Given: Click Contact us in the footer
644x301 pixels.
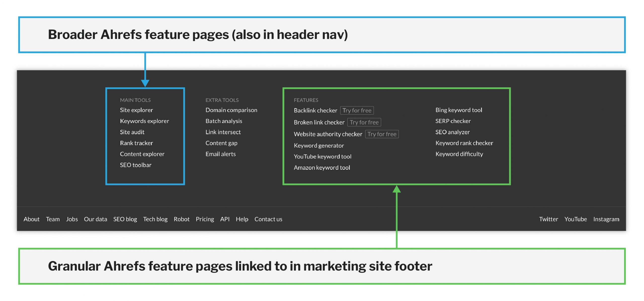Looking at the screenshot, I should coord(268,219).
